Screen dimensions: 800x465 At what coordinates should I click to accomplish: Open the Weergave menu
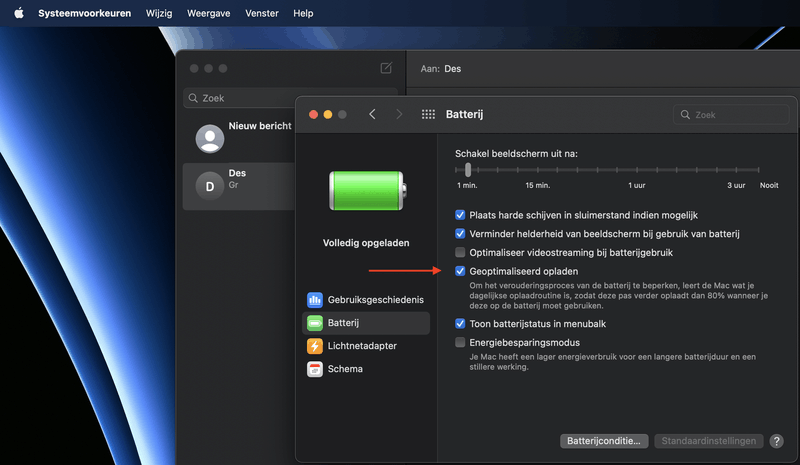(x=208, y=13)
